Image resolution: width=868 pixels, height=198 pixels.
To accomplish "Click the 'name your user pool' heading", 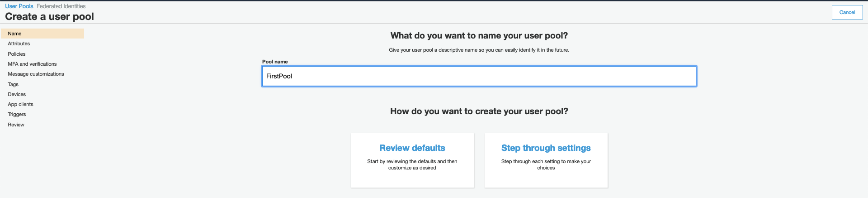I will (x=479, y=36).
